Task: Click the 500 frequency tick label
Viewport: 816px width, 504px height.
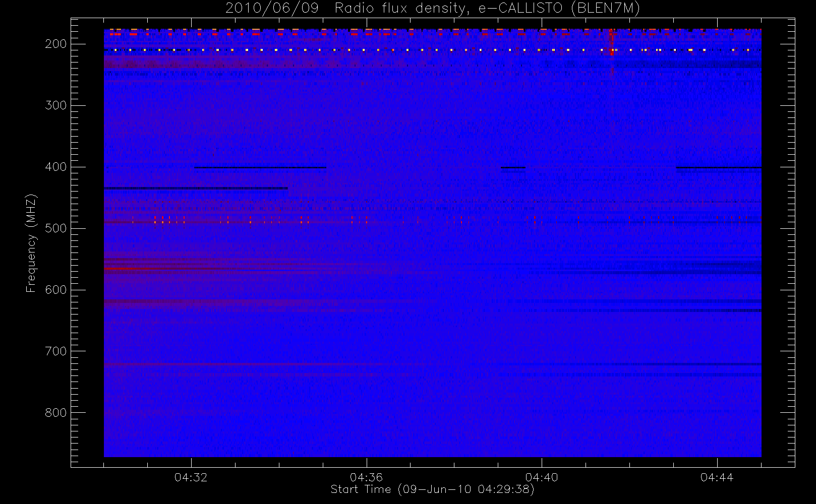Action: click(x=55, y=228)
